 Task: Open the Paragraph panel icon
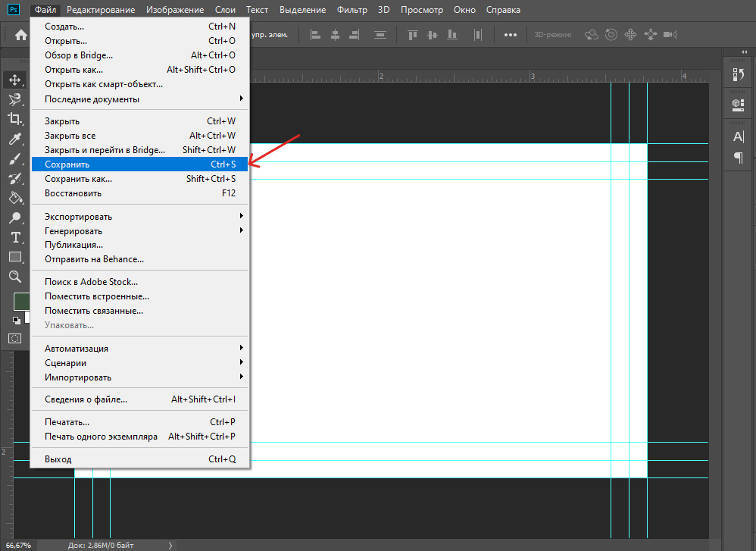738,157
